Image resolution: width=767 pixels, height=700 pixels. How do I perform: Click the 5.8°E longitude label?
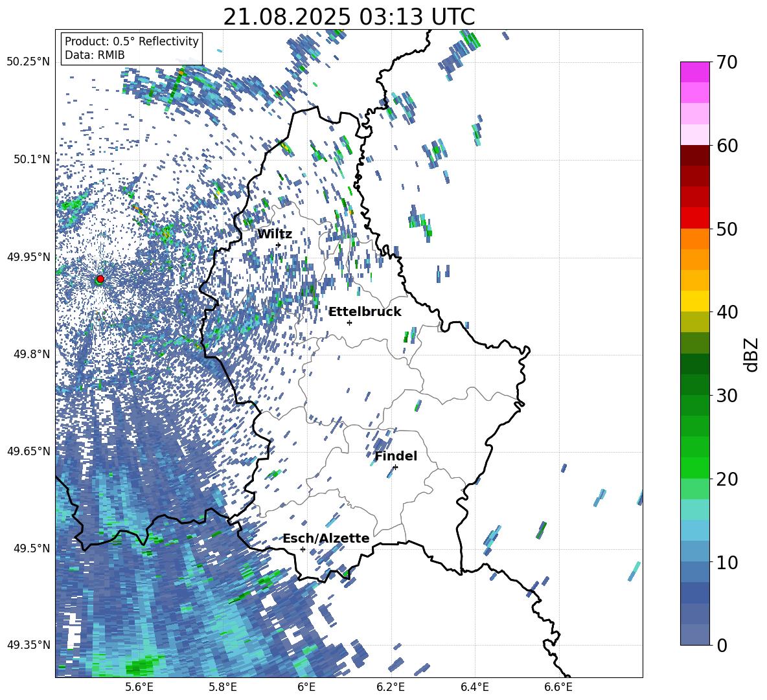tap(223, 687)
